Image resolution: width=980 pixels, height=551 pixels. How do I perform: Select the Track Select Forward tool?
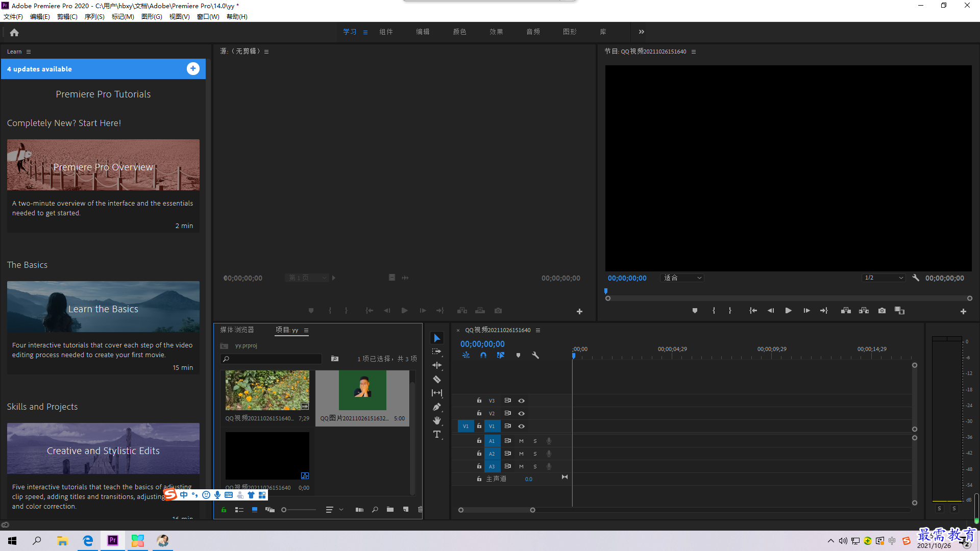tap(437, 352)
